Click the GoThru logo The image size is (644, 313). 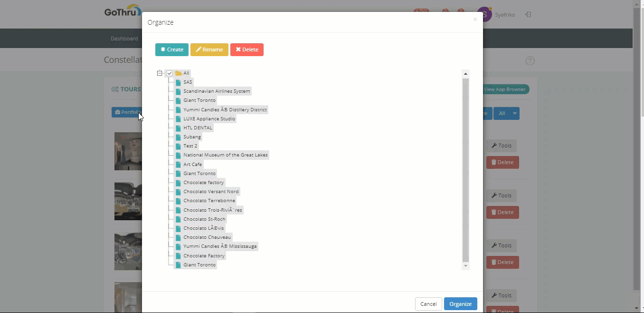click(123, 11)
